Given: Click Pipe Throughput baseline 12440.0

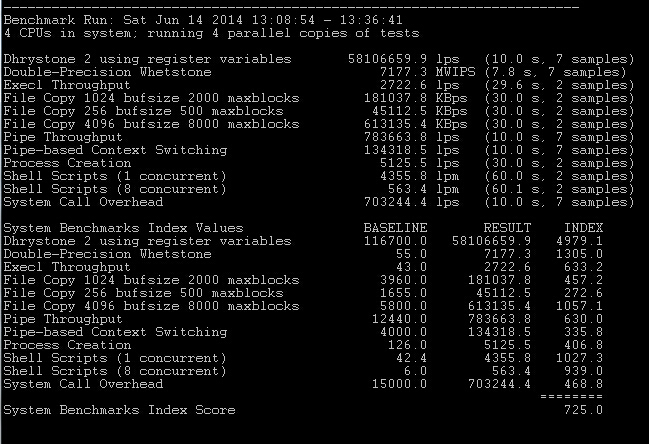Looking at the screenshot, I should [x=399, y=319].
